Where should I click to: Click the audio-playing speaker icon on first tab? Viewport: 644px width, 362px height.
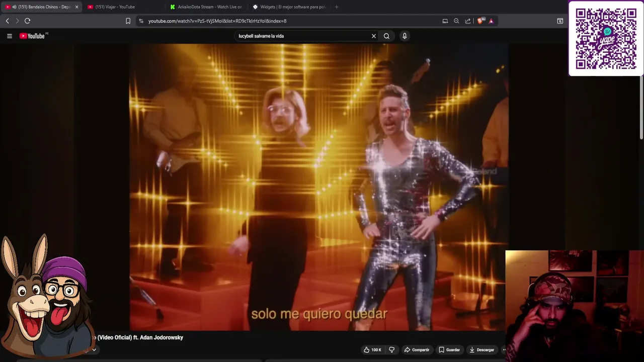point(14,7)
